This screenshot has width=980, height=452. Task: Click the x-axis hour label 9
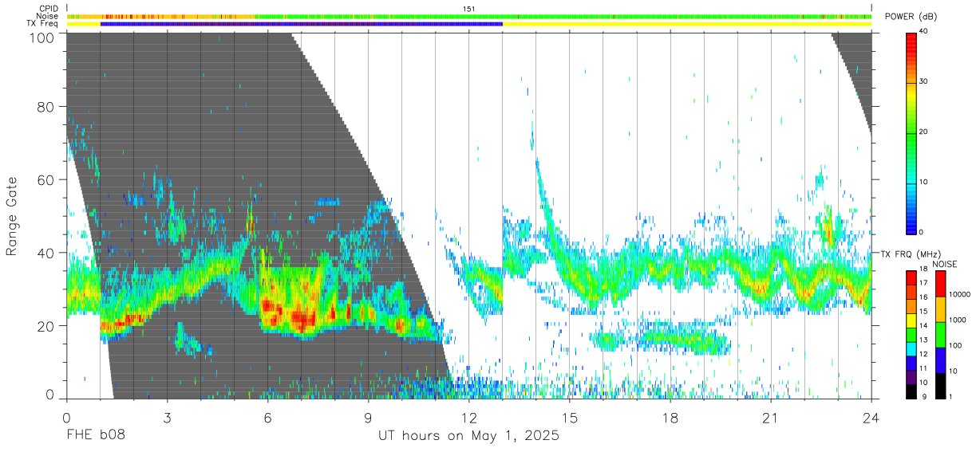pyautogui.click(x=369, y=418)
